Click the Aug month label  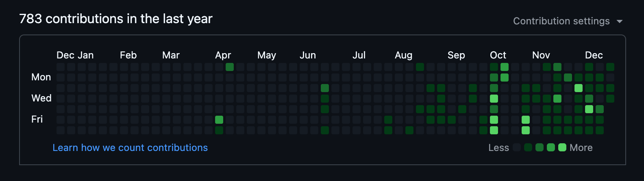[x=404, y=55]
